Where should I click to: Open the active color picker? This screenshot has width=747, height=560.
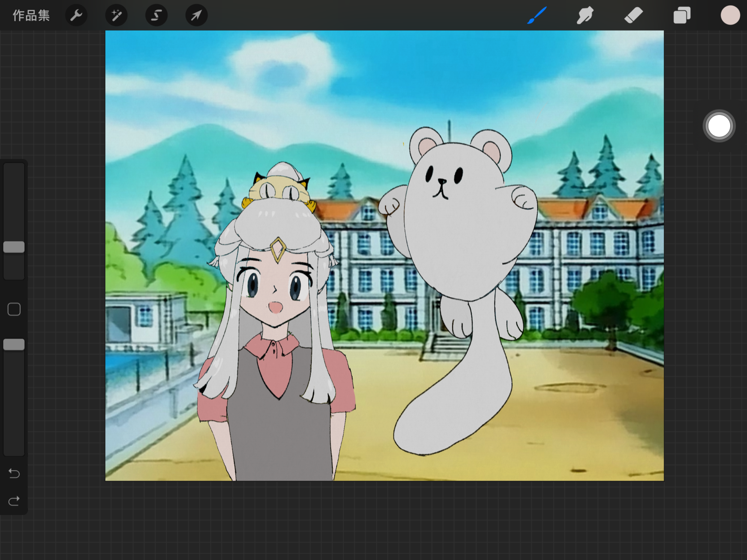[x=730, y=15]
